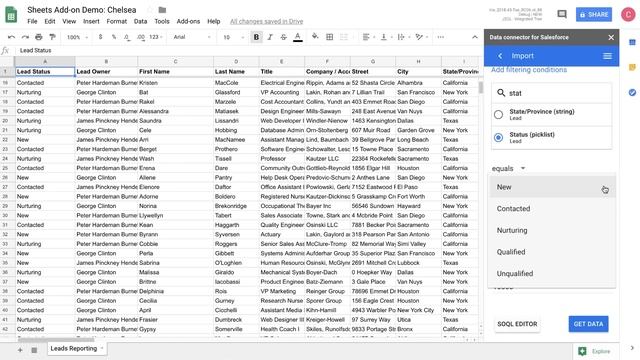Select the Paint format tool
Screen dimensions: 640x360
52,37
